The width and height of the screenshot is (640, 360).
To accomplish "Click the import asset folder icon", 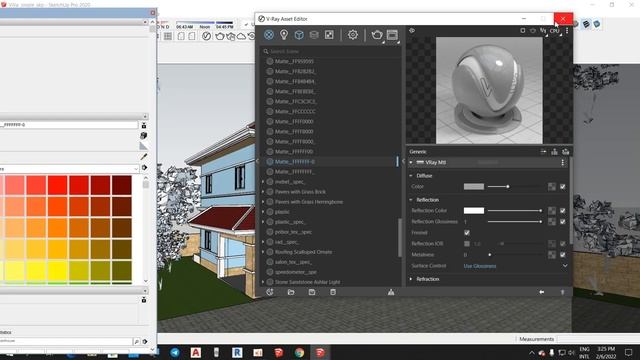I will pyautogui.click(x=291, y=292).
